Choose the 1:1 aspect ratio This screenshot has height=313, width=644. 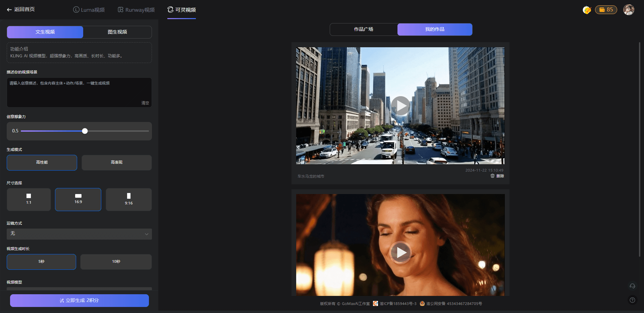(29, 199)
